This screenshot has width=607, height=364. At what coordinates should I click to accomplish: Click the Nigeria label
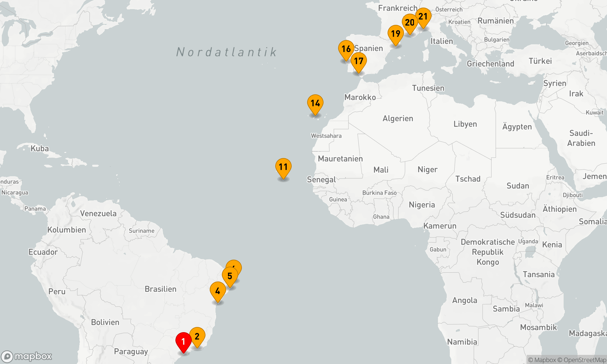422,205
